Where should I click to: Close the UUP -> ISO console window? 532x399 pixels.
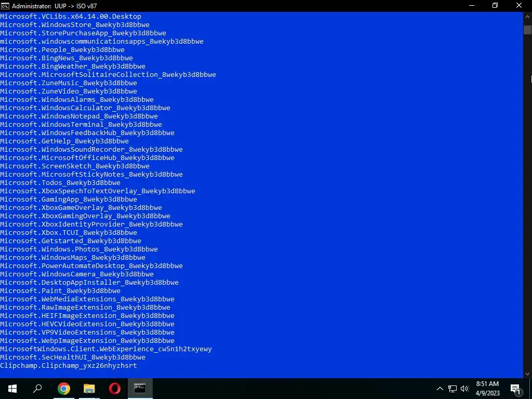tap(519, 6)
